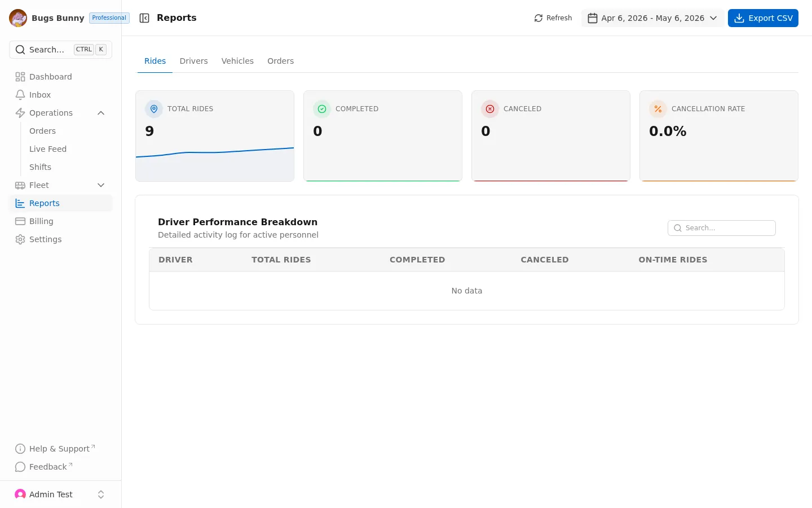The width and height of the screenshot is (812, 508).
Task: Click the Bugs Bunny avatar logo
Action: (18, 18)
